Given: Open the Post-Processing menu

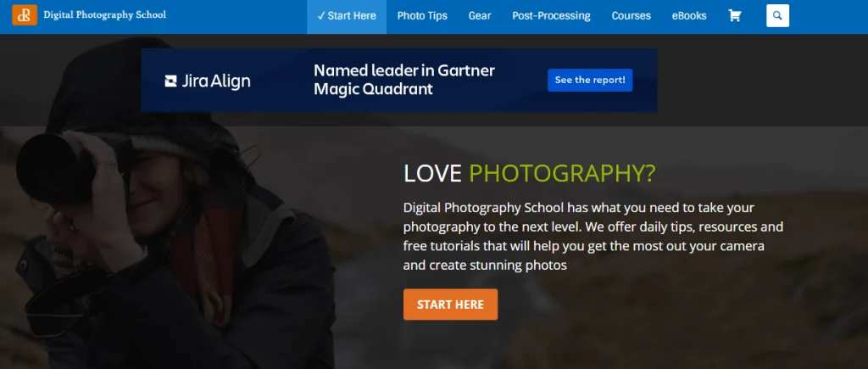Looking at the screenshot, I should pos(551,16).
